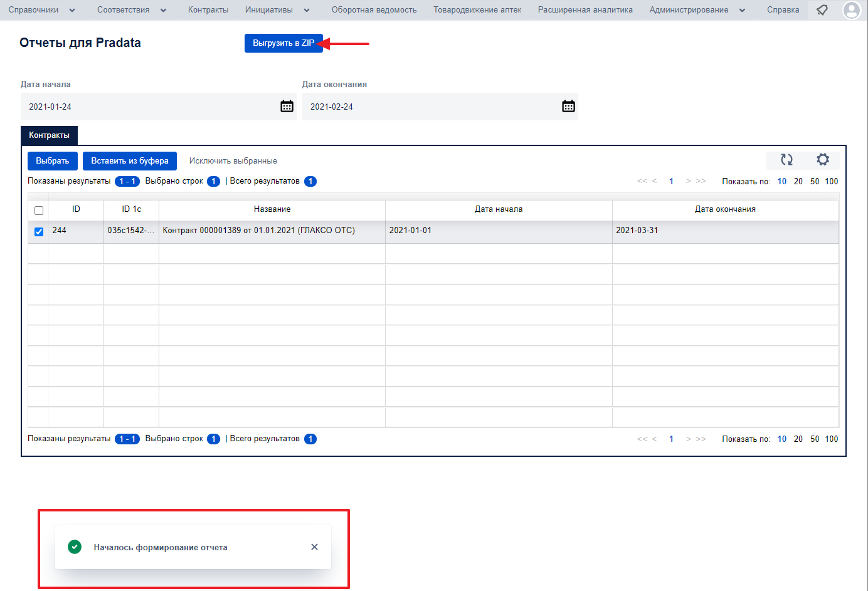Expand the Справочники menu

(41, 10)
